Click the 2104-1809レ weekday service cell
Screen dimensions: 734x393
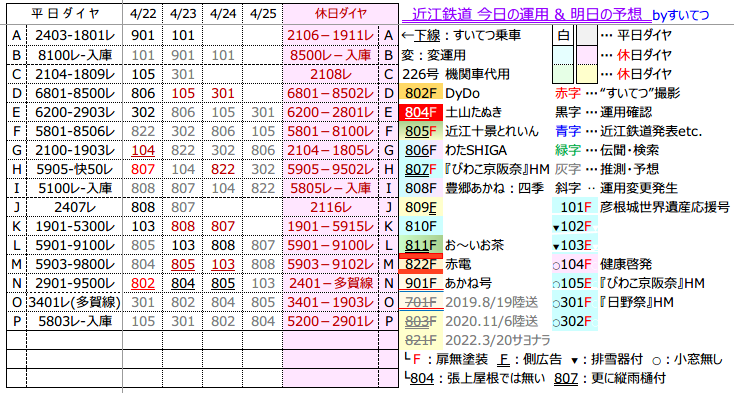pyautogui.click(x=74, y=74)
